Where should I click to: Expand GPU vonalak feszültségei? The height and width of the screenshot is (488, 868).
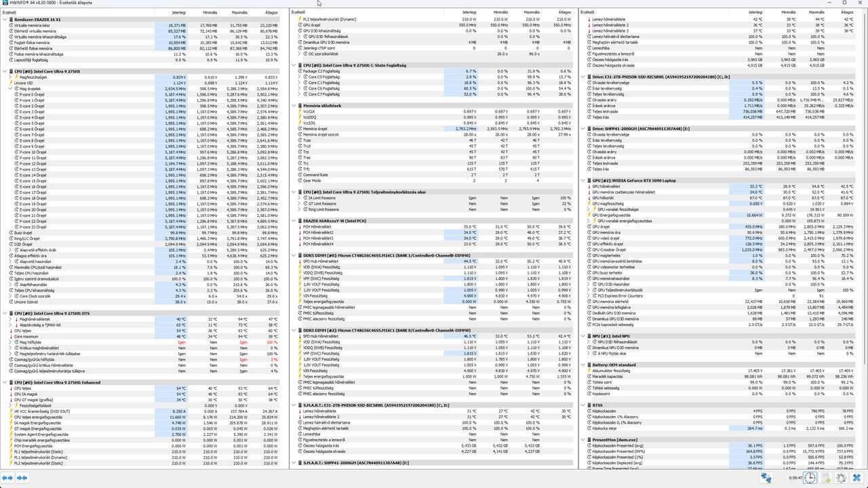(x=589, y=209)
